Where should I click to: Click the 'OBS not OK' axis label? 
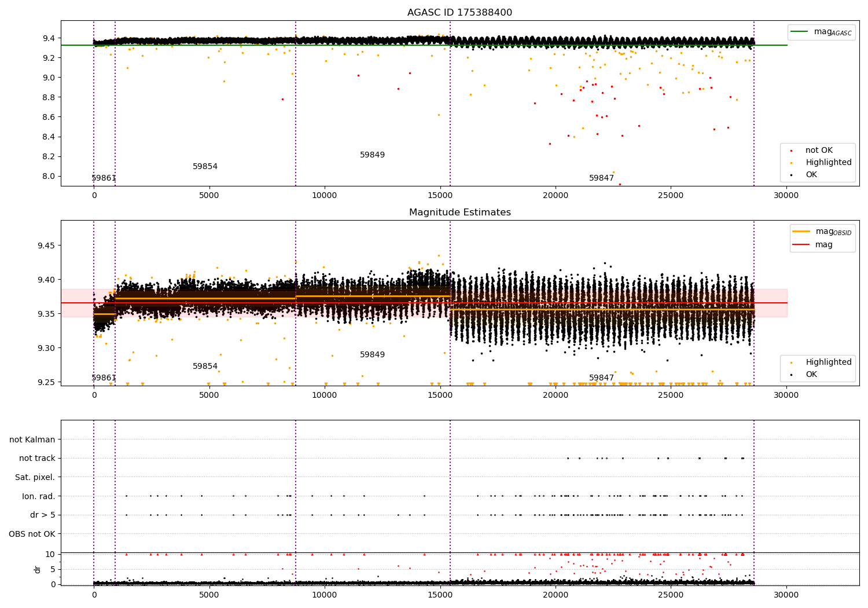32,534
